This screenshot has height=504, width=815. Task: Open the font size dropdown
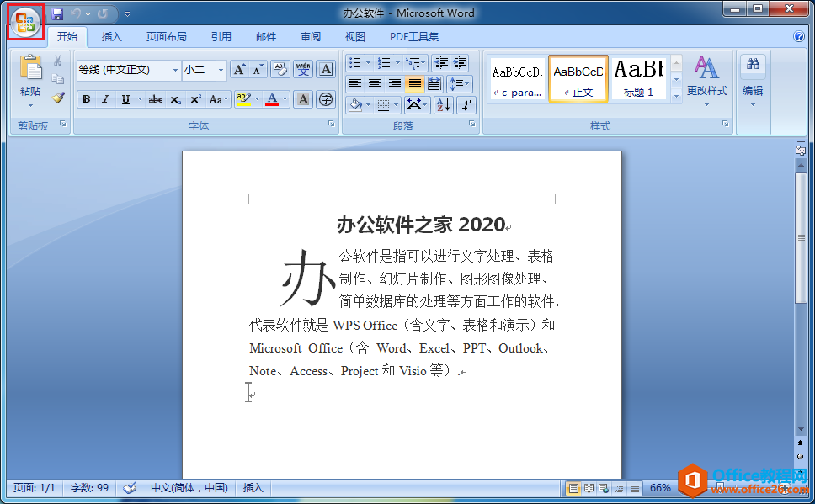click(220, 70)
